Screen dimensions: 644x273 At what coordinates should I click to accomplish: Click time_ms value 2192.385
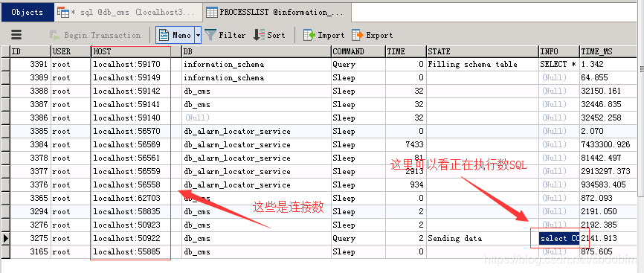[x=607, y=225]
